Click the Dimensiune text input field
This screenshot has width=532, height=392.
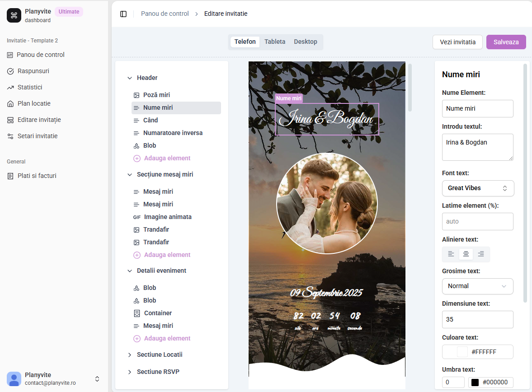(477, 319)
